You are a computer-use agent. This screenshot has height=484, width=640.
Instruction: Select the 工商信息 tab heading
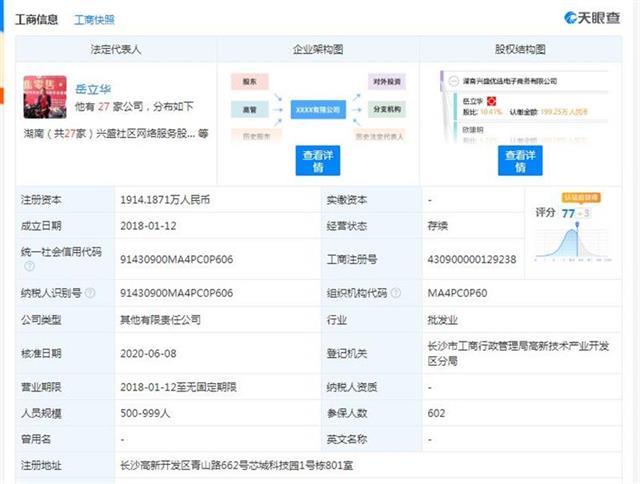(x=37, y=20)
